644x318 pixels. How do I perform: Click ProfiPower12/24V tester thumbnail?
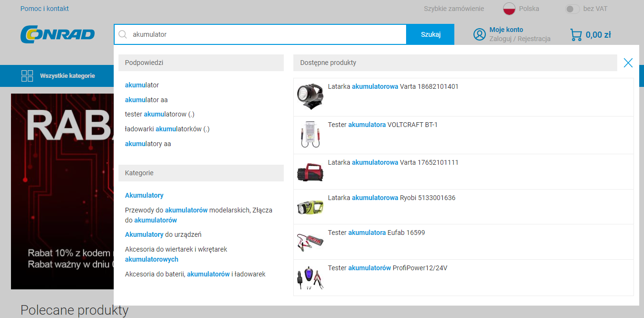point(310,277)
